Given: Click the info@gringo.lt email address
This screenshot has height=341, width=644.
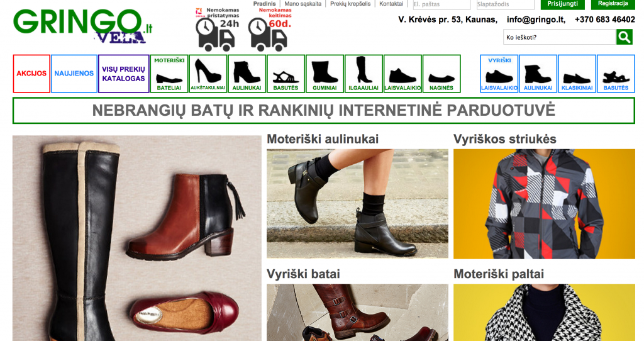Looking at the screenshot, I should pos(536,20).
